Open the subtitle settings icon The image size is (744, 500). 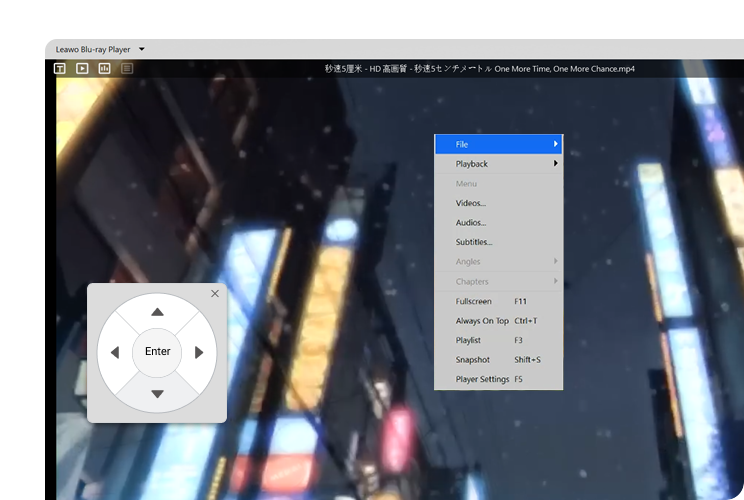tap(60, 69)
